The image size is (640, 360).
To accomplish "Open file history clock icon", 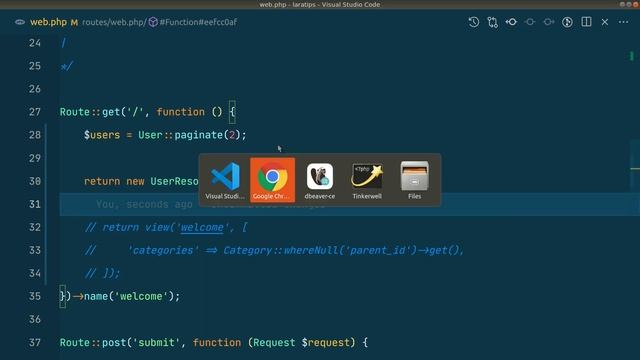I will [x=473, y=22].
